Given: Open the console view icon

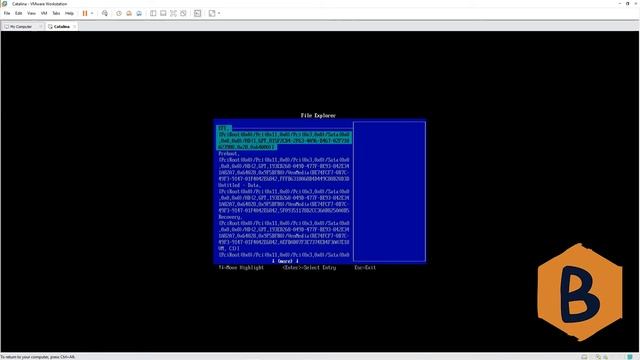Looking at the screenshot, I should point(198,13).
